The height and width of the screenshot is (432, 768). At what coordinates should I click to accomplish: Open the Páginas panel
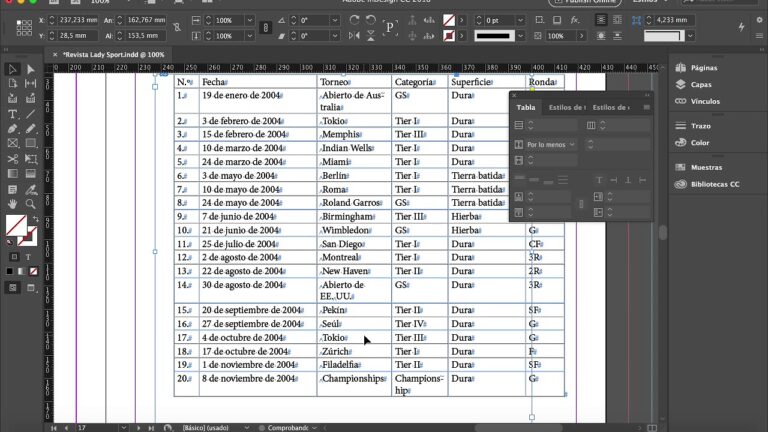coord(704,68)
